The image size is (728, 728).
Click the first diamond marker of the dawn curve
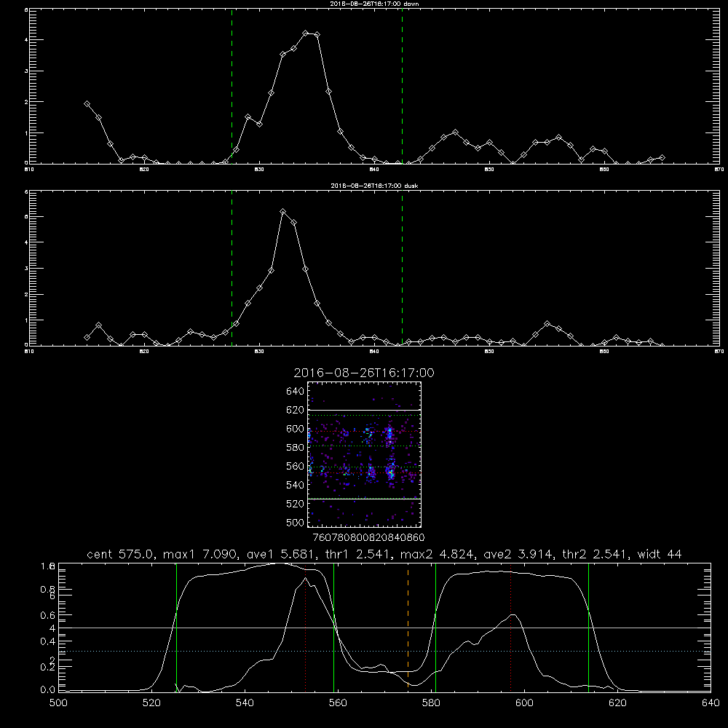(x=87, y=104)
